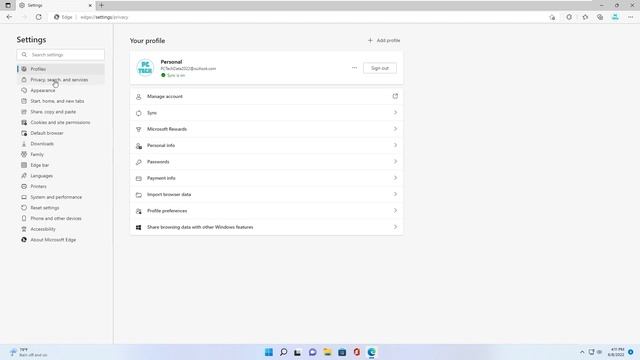Open the Favorites toolbar icon
This screenshot has height=360, width=640.
coord(585,17)
